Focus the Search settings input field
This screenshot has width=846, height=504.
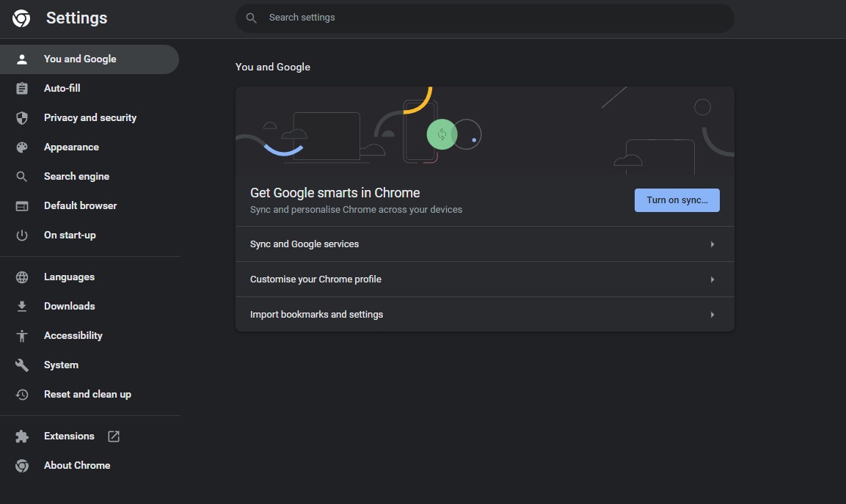pyautogui.click(x=484, y=18)
